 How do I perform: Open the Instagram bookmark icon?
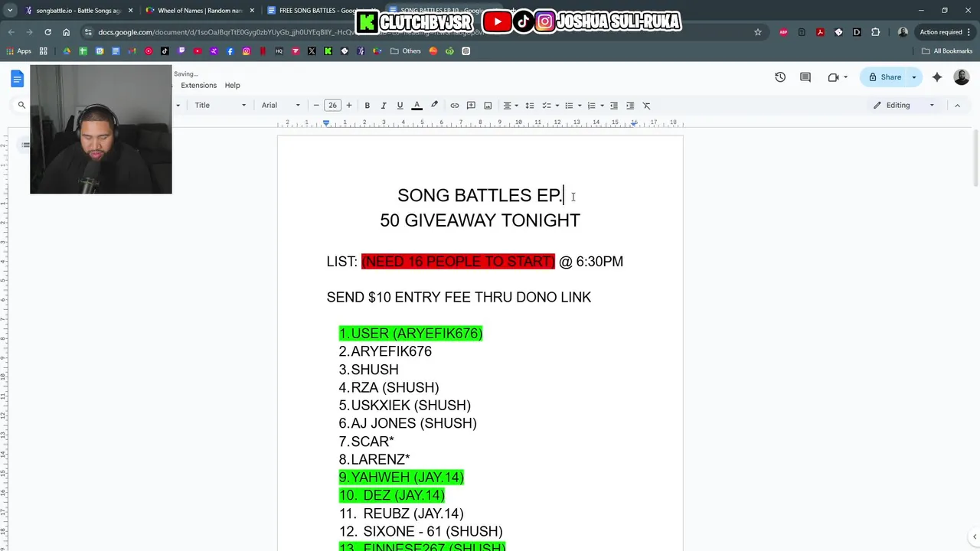tap(247, 51)
